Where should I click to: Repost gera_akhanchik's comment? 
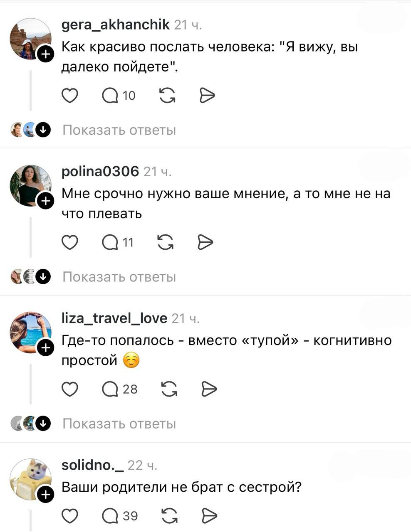167,96
